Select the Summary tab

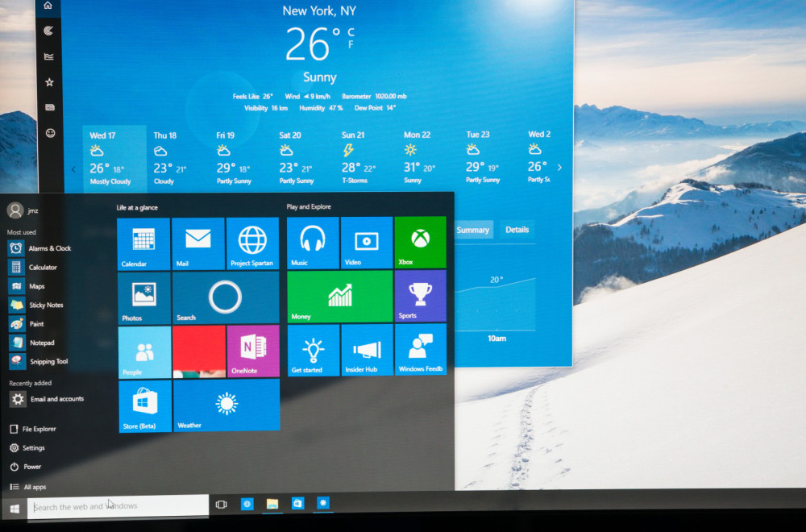pos(473,230)
